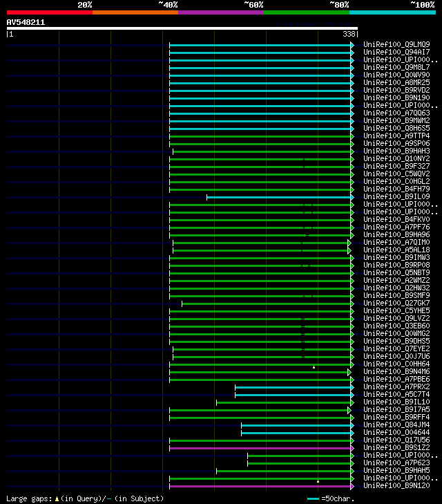
Task: Select the UniRef100_C5YHE5 label
Action: point(396,311)
